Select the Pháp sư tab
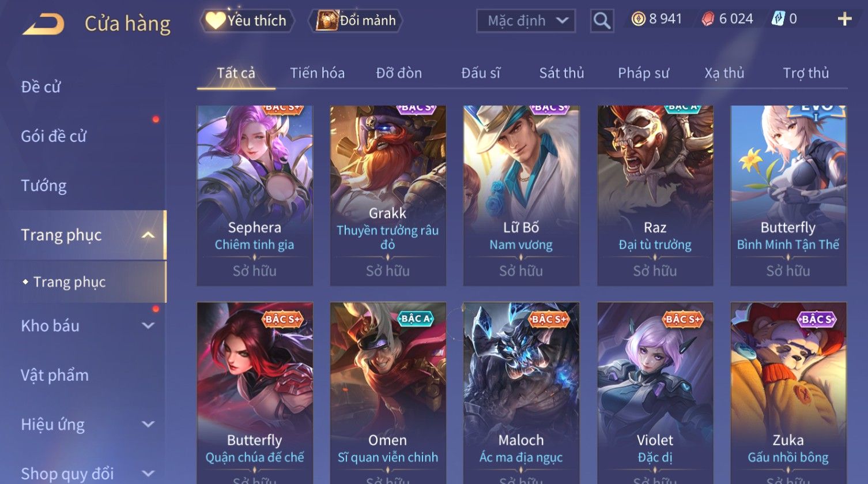This screenshot has width=868, height=484. pyautogui.click(x=643, y=73)
